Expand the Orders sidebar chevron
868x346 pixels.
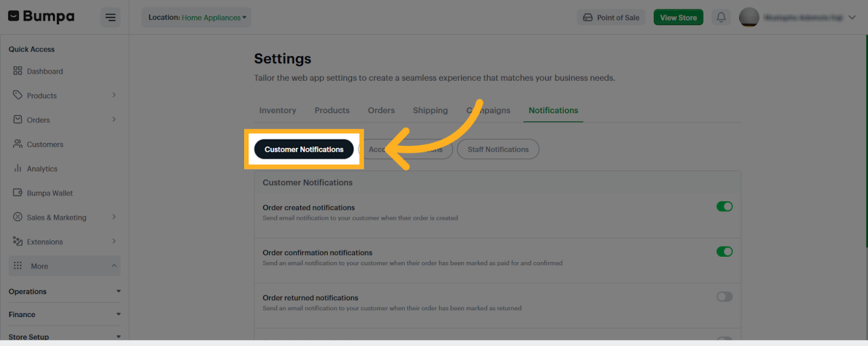tap(114, 120)
